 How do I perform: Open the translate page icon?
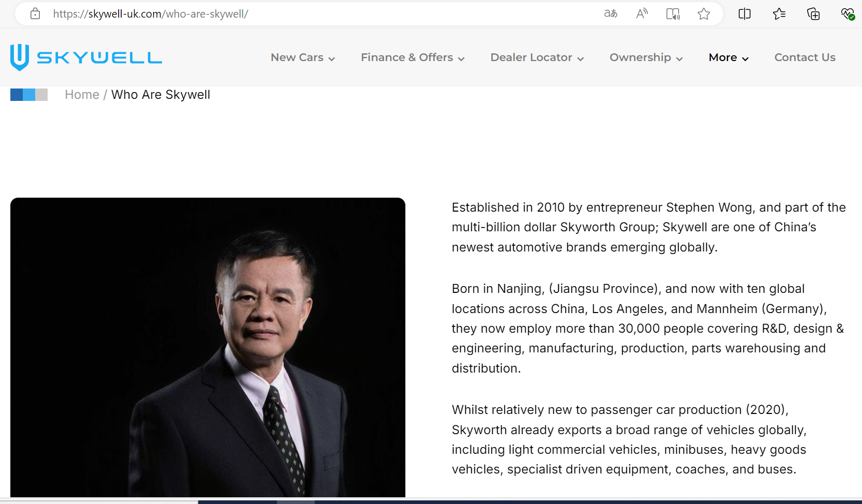(x=611, y=14)
